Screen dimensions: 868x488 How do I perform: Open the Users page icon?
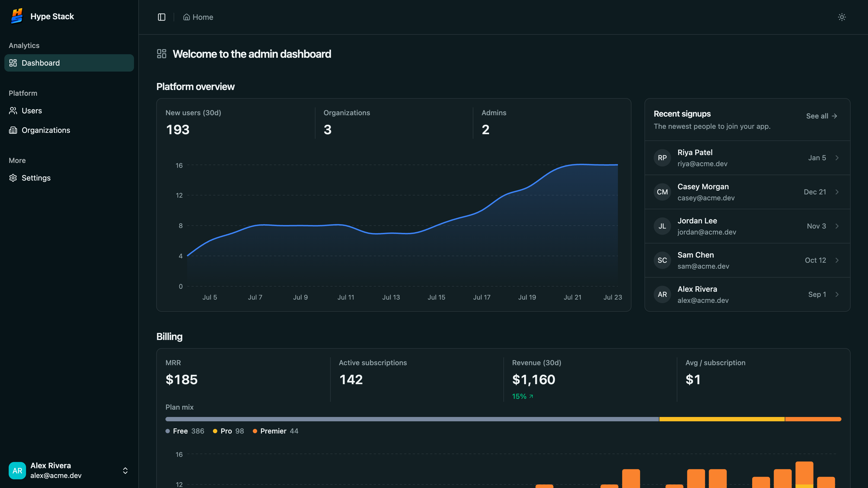[x=13, y=111]
